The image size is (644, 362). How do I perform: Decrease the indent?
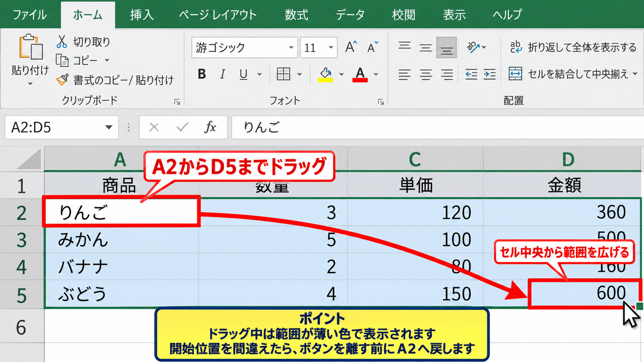[471, 74]
